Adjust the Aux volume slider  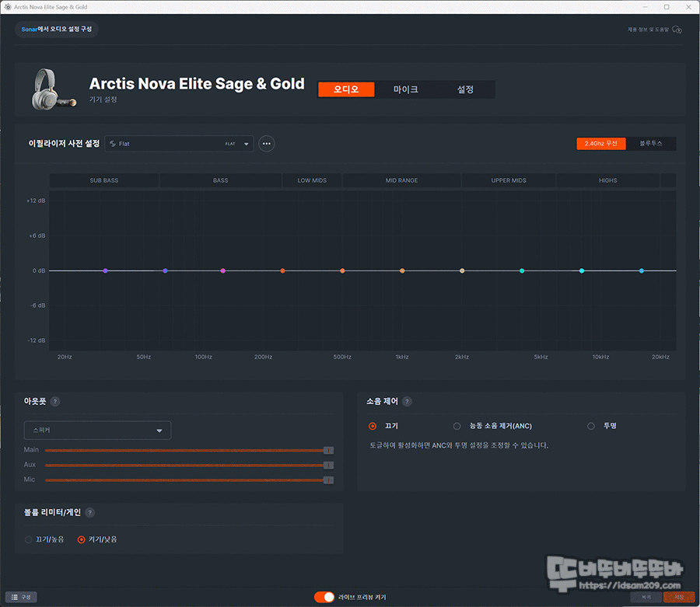[189, 466]
